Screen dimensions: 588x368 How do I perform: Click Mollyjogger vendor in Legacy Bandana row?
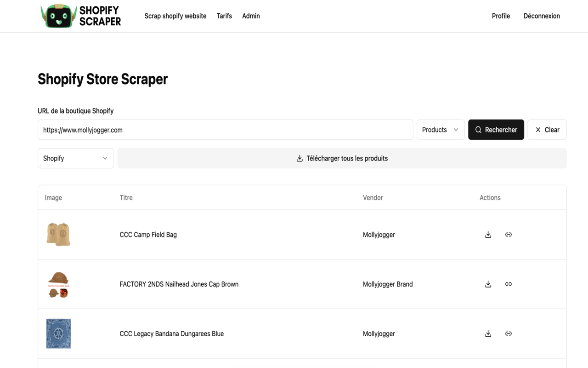379,334
